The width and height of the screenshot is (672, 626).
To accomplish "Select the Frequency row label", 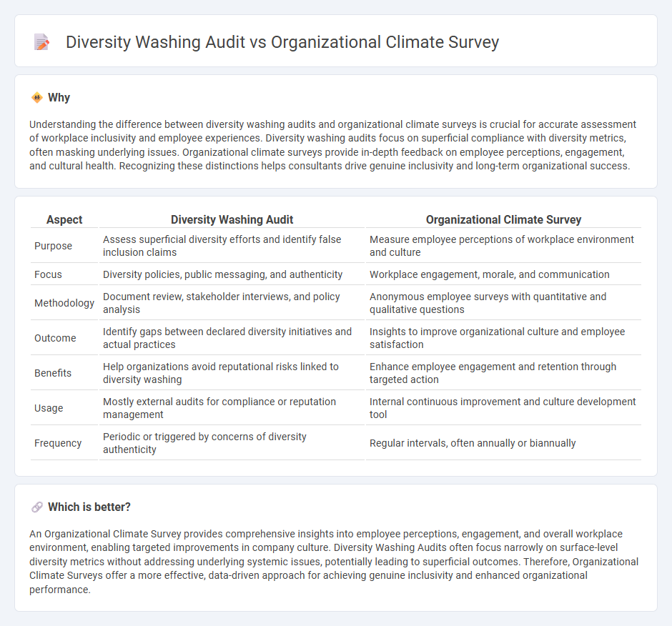I will [58, 444].
